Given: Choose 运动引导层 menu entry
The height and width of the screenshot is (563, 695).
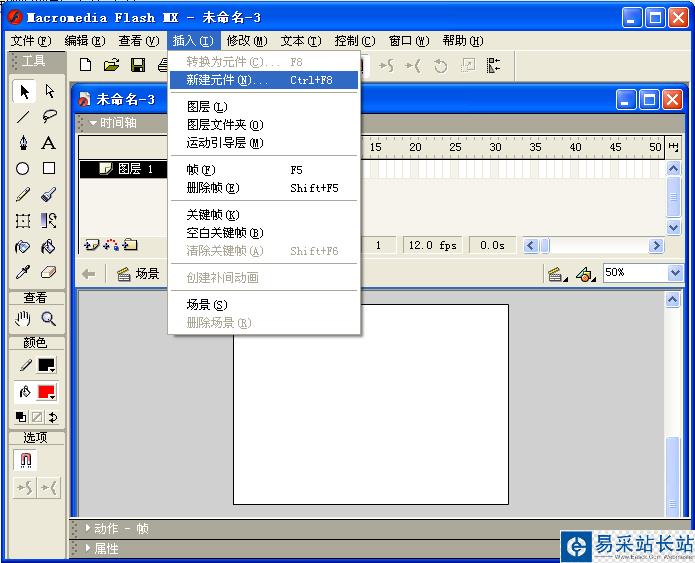Looking at the screenshot, I should (x=264, y=143).
